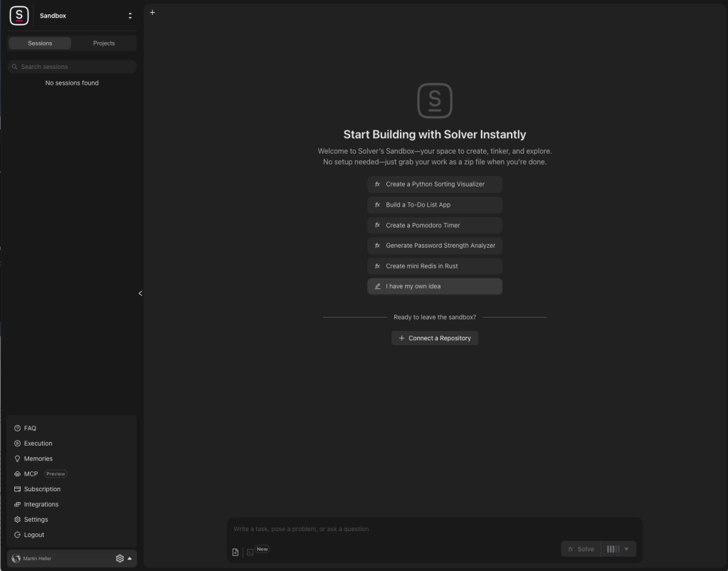This screenshot has height=571, width=728.
Task: Click the Solver logo in the sidebar header
Action: [19, 16]
